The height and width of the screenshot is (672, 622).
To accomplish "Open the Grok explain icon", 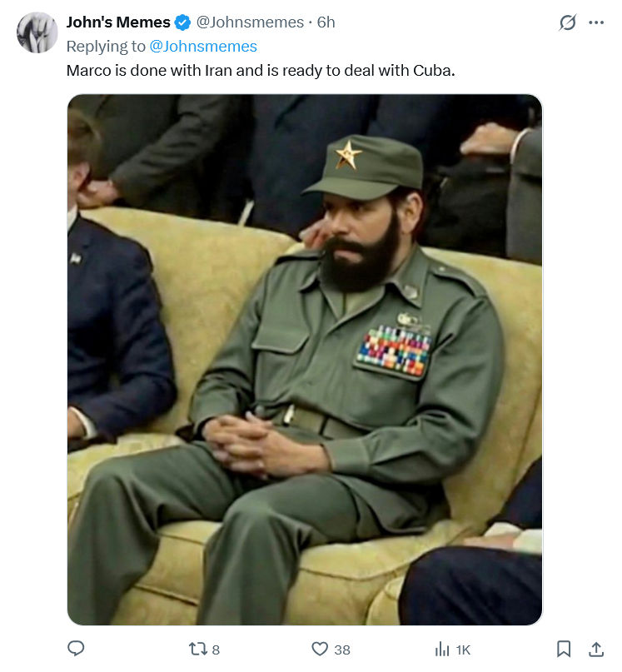I will click(x=567, y=22).
